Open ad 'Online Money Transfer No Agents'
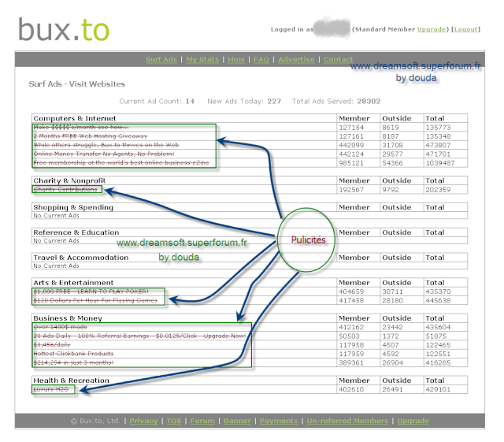The width and height of the screenshot is (504, 442). [104, 154]
